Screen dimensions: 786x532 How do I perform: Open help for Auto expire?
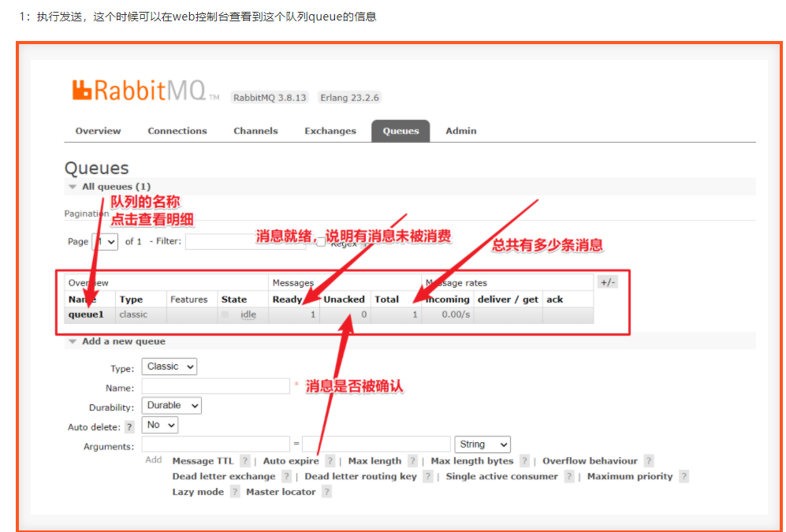[330, 461]
